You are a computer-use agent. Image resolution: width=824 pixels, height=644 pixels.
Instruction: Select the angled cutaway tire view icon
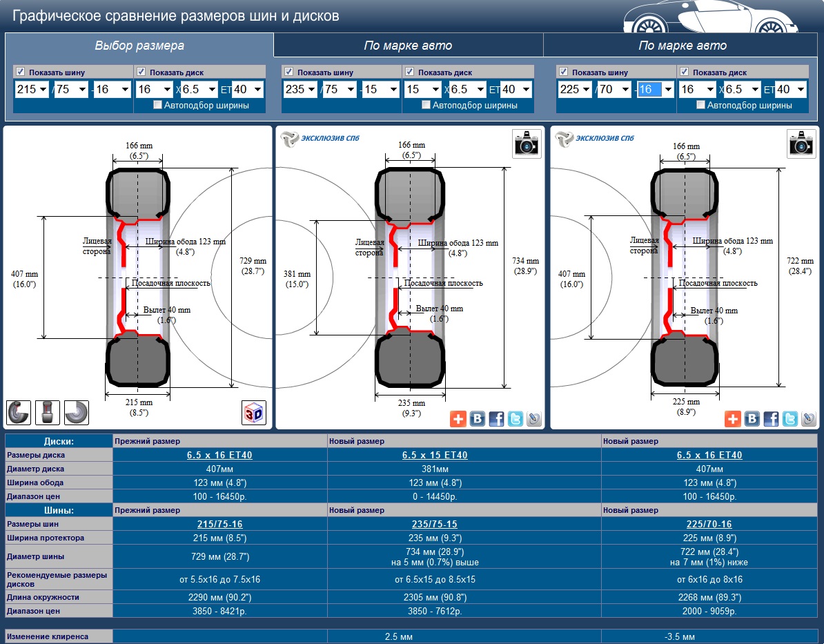tap(19, 412)
